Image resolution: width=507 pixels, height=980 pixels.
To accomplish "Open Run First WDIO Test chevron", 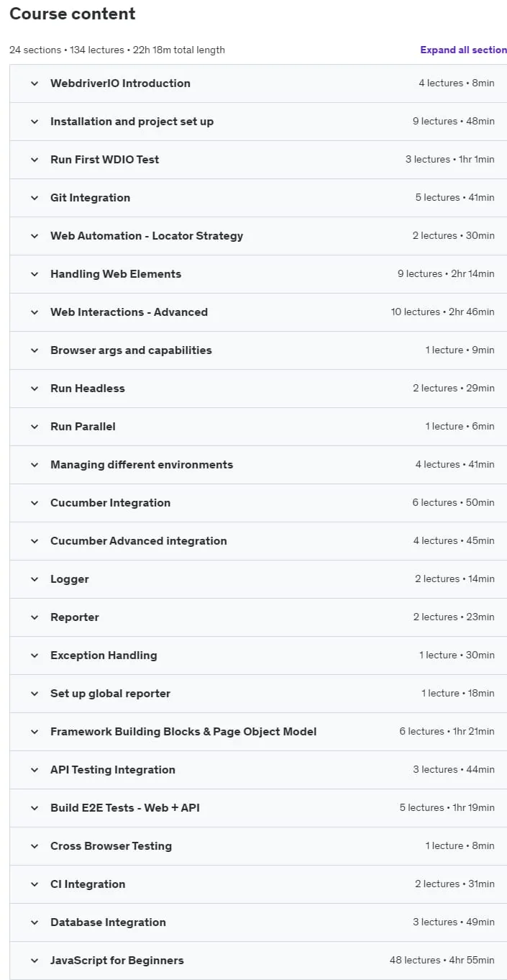I will (34, 160).
